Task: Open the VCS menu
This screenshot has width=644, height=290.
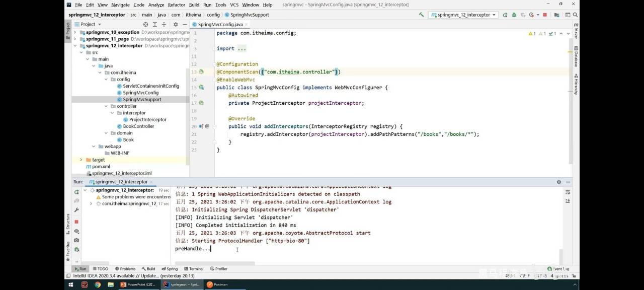Action: (x=234, y=5)
